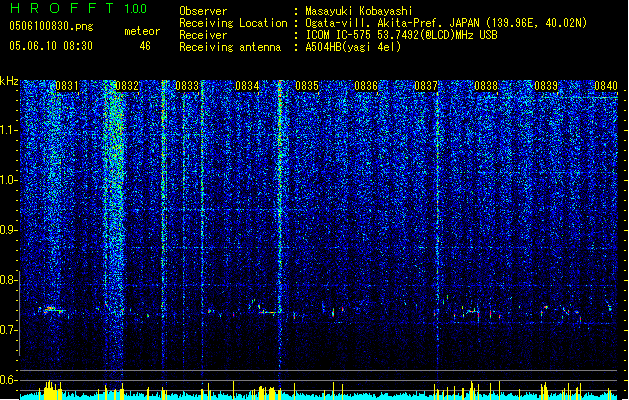Image resolution: width=629 pixels, height=400 pixels.
Task: Click the HROFFT 1.0.0 title text
Action: [x=78, y=8]
